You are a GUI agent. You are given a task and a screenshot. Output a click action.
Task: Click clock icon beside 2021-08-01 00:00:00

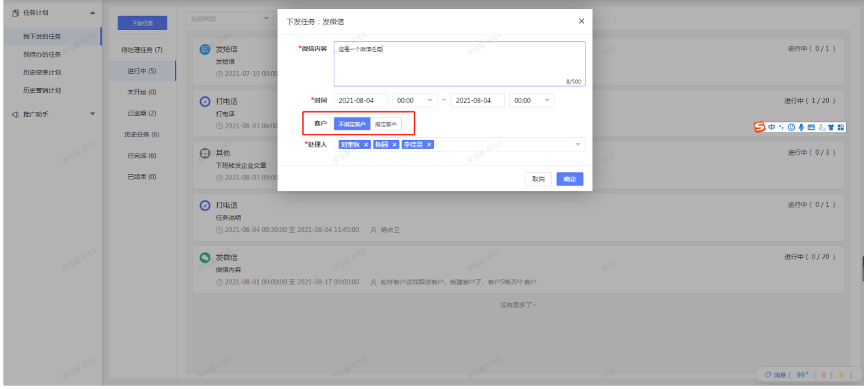(219, 282)
